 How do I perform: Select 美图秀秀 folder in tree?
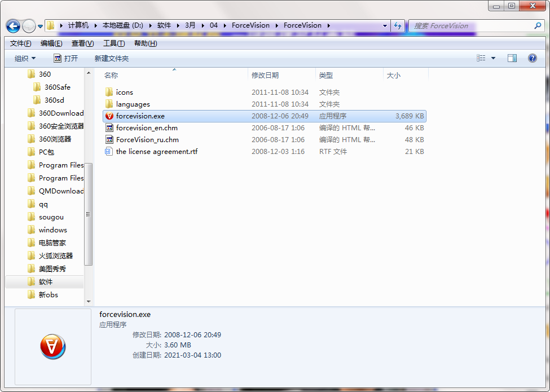[x=46, y=269]
